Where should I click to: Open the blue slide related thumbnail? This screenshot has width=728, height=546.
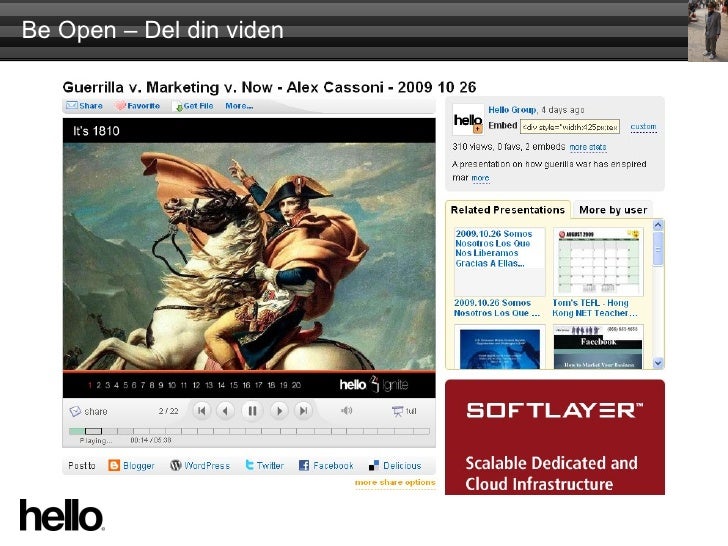pos(500,348)
